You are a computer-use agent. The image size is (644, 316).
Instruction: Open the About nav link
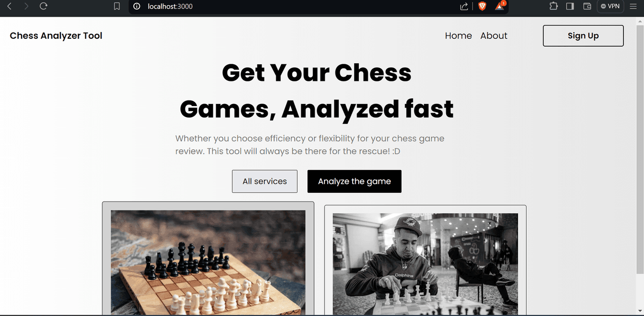[x=494, y=36]
